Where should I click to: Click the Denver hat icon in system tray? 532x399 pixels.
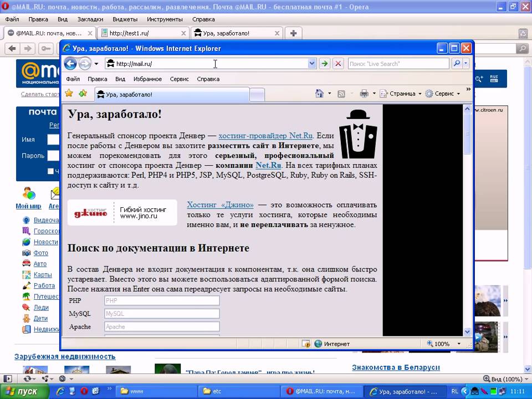pyautogui.click(x=475, y=391)
